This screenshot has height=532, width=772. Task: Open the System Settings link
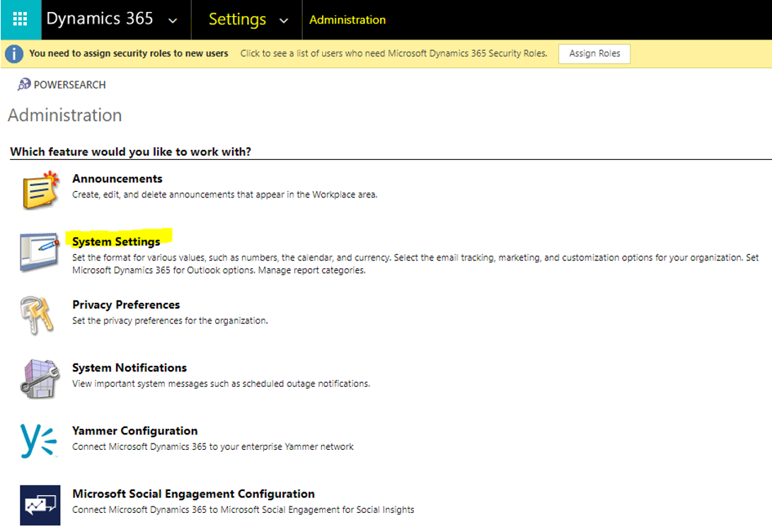pyautogui.click(x=116, y=242)
